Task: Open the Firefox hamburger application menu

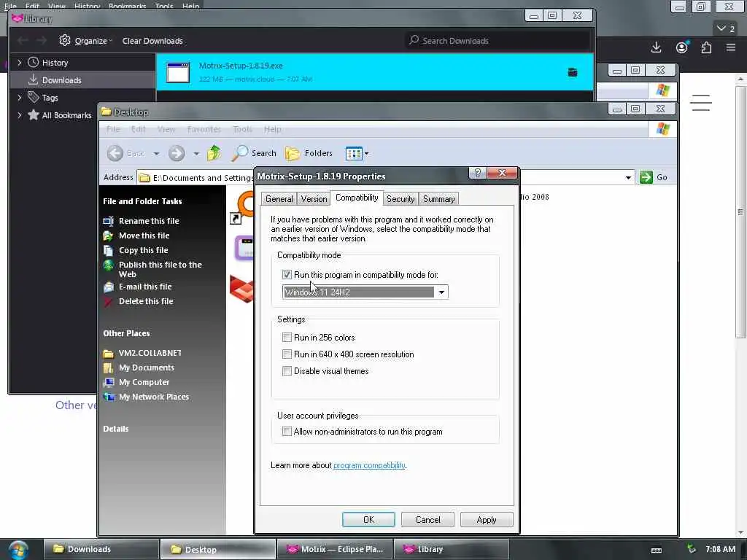Action: (731, 47)
